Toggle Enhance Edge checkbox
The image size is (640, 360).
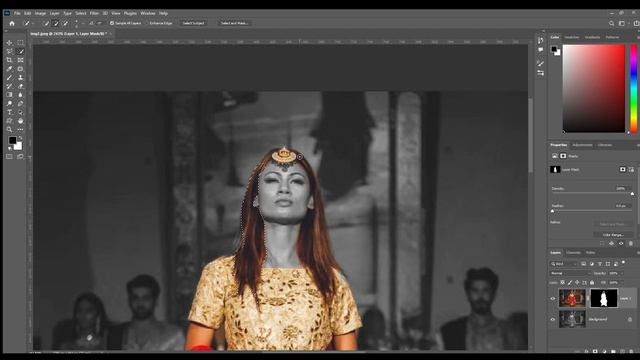click(x=147, y=23)
